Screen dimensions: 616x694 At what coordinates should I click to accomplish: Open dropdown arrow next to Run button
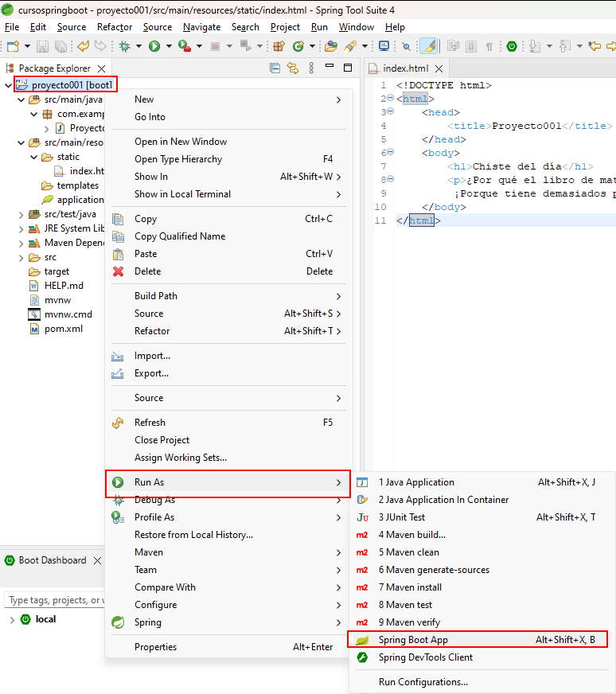tap(169, 46)
